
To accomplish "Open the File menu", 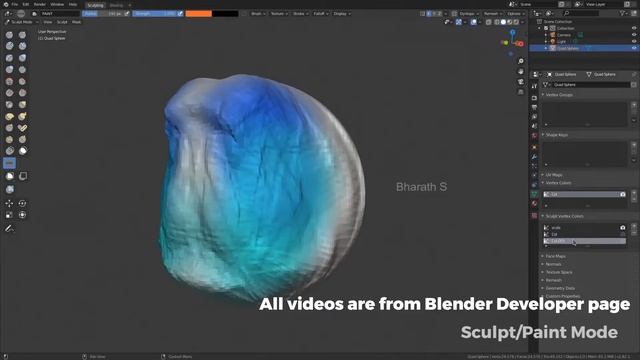I will coord(15,4).
